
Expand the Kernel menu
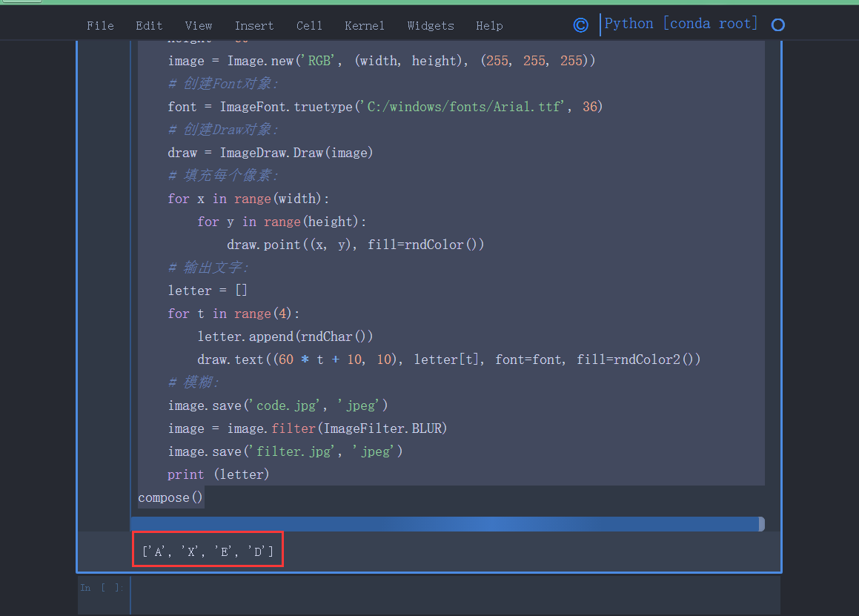tap(365, 26)
